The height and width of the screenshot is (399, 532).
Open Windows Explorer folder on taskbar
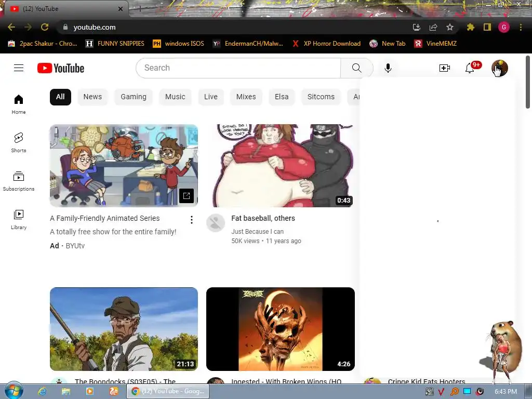tap(65, 391)
